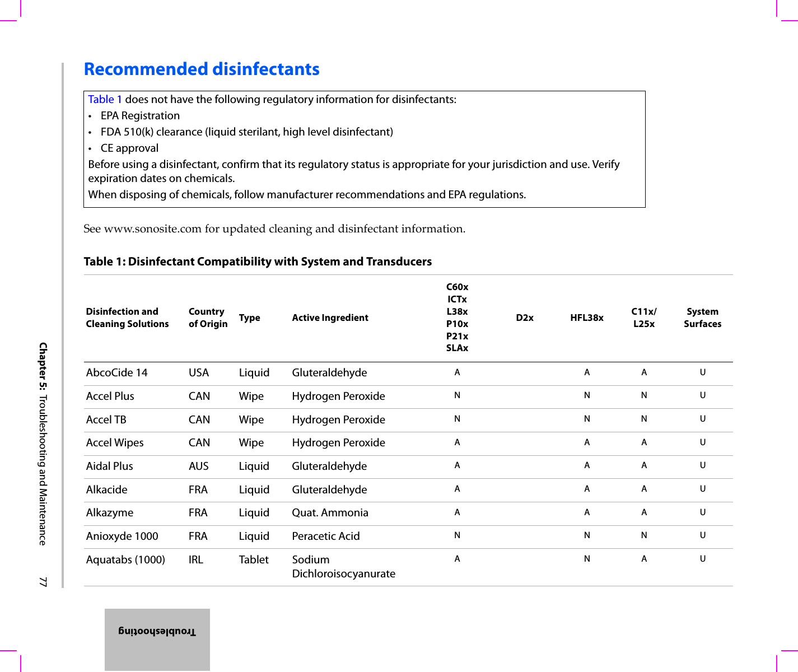Click the 'Active Ingredient' column header
The image size is (798, 672).
coord(330,318)
